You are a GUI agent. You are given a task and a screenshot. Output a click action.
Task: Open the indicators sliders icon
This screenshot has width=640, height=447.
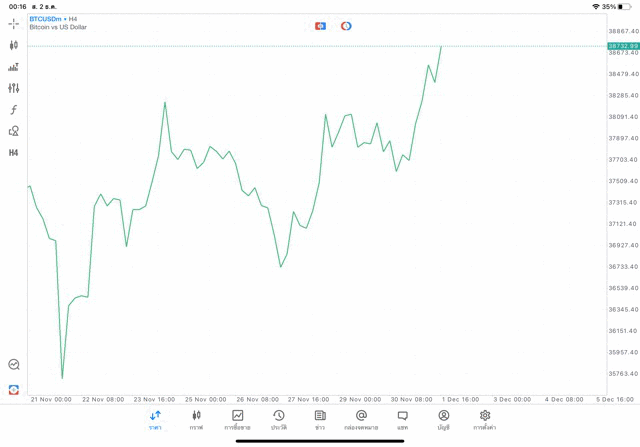[x=14, y=88]
